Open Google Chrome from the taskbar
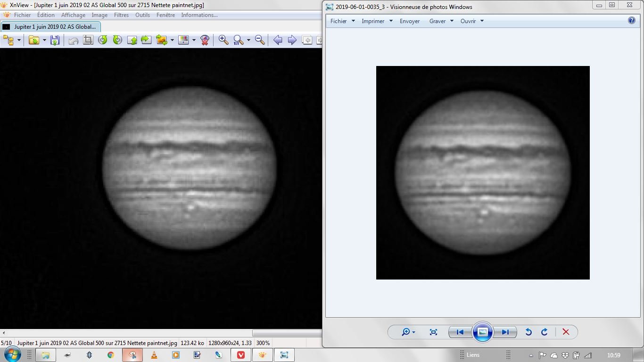644x362 pixels. pos(111,355)
